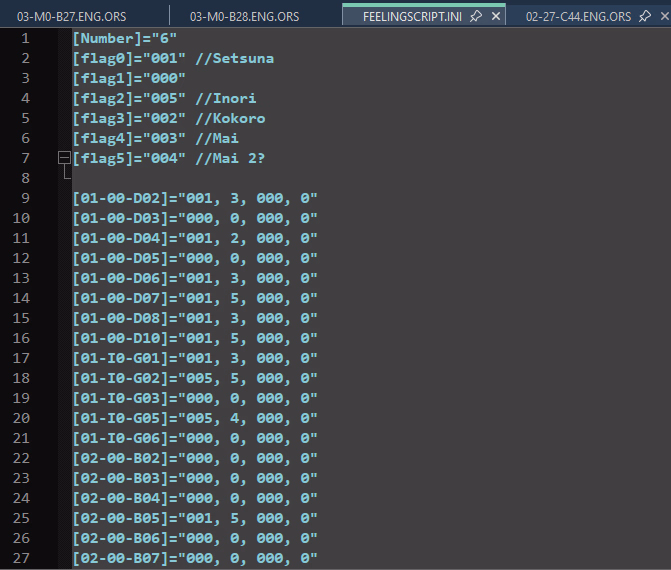This screenshot has height=570, width=671.
Task: Place cursor on the [01-I0-G05] entry
Action: coord(195,418)
